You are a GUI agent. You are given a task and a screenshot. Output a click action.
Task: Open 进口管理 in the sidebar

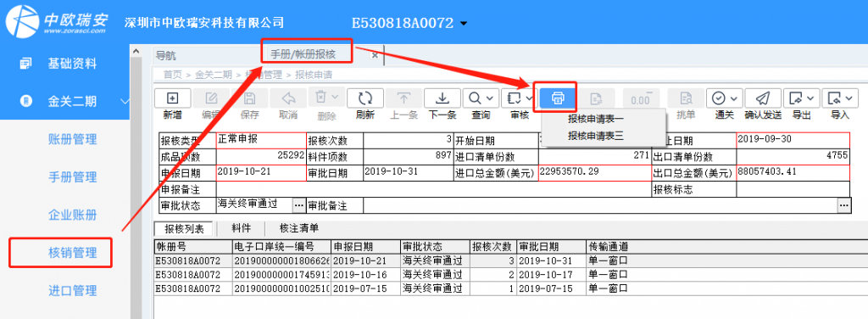pyautogui.click(x=73, y=290)
